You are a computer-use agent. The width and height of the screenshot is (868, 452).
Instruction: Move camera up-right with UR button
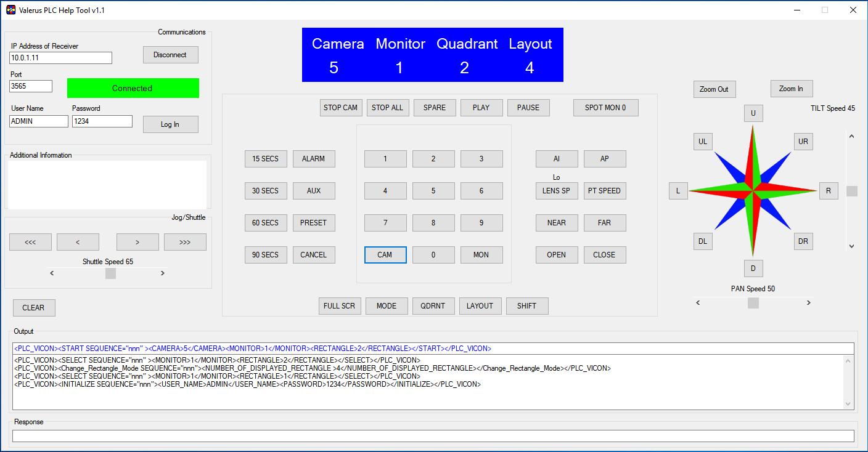click(803, 142)
